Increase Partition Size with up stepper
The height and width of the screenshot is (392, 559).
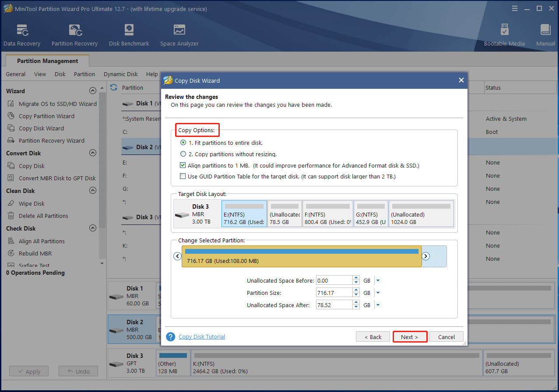click(x=356, y=290)
